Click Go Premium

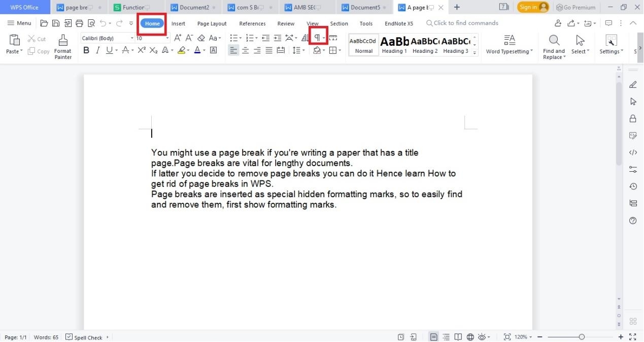click(576, 7)
